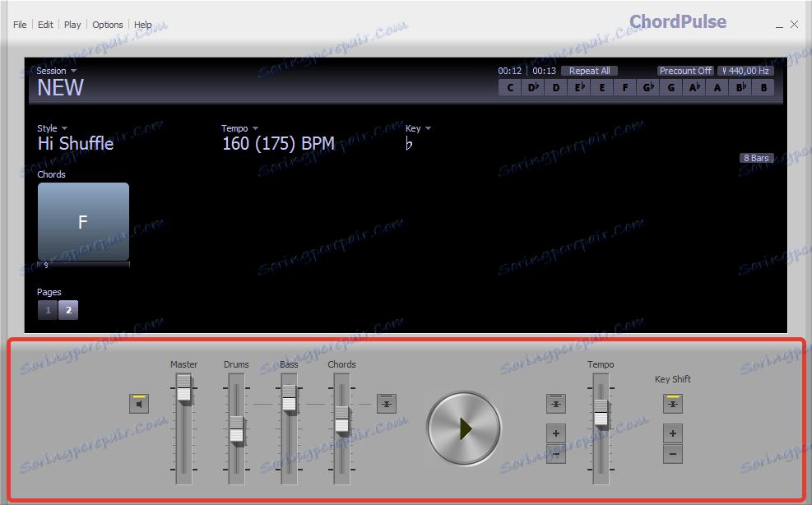Click the Chords channel reset icon
This screenshot has height=505, width=812.
[x=387, y=403]
